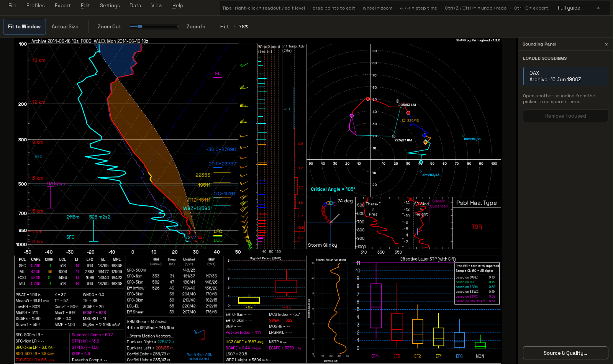The height and width of the screenshot is (364, 613).
Task: Click the BRN Shear = 147 value
Action: click(147, 321)
